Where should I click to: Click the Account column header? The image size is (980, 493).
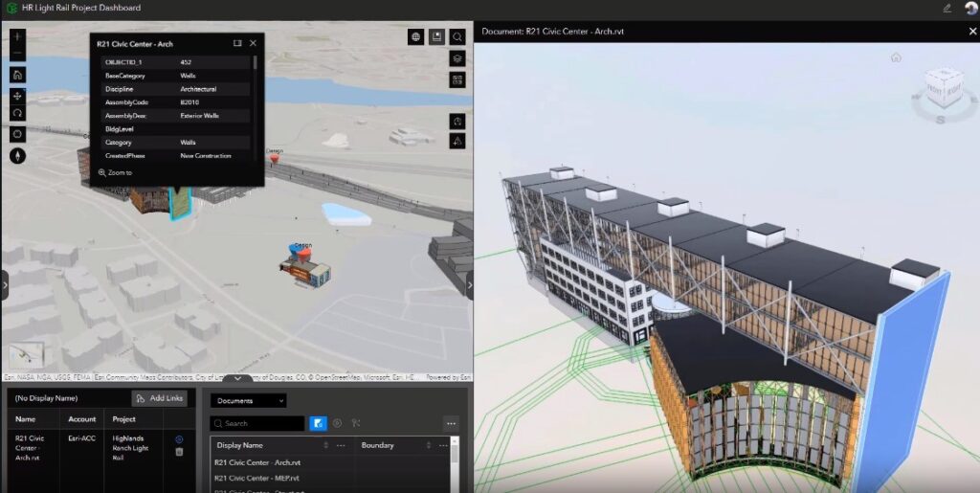82,419
